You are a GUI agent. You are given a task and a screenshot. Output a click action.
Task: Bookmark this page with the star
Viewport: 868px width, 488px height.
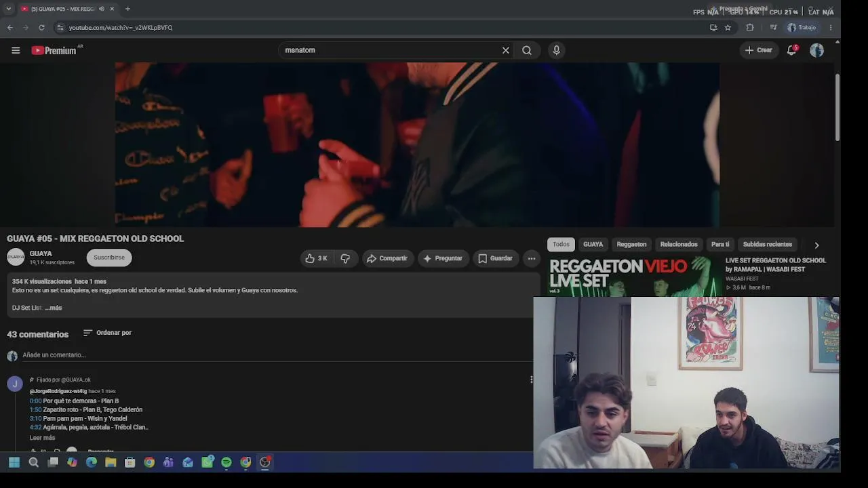click(728, 28)
